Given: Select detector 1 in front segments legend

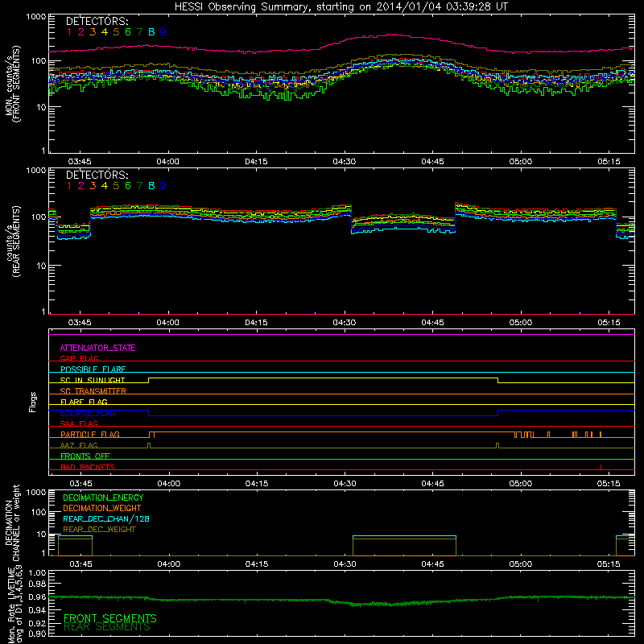Looking at the screenshot, I should 69,32.
